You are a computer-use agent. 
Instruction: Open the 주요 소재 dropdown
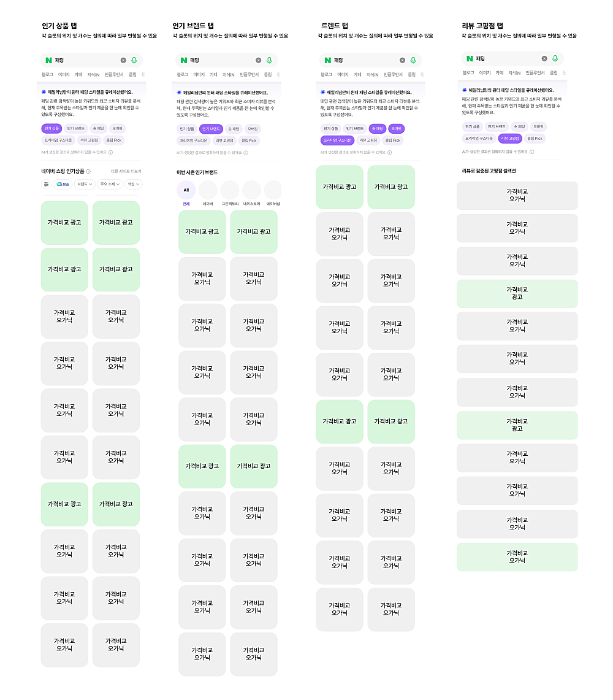coord(110,184)
